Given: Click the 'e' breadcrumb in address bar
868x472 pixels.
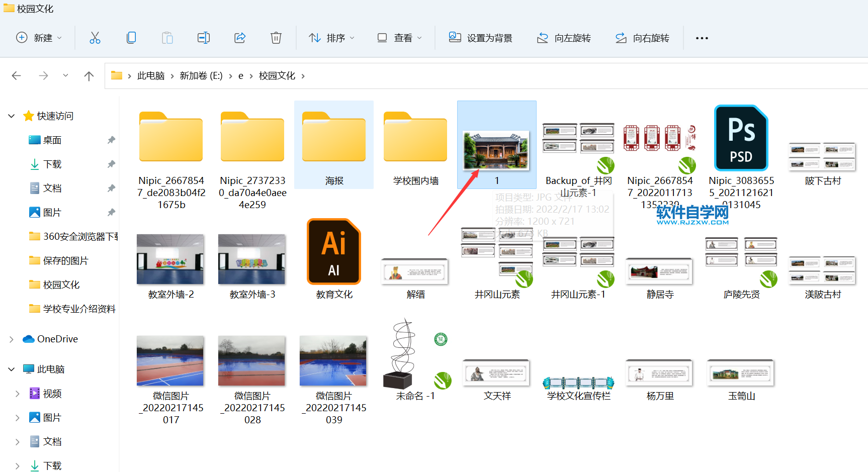Looking at the screenshot, I should click(x=241, y=76).
